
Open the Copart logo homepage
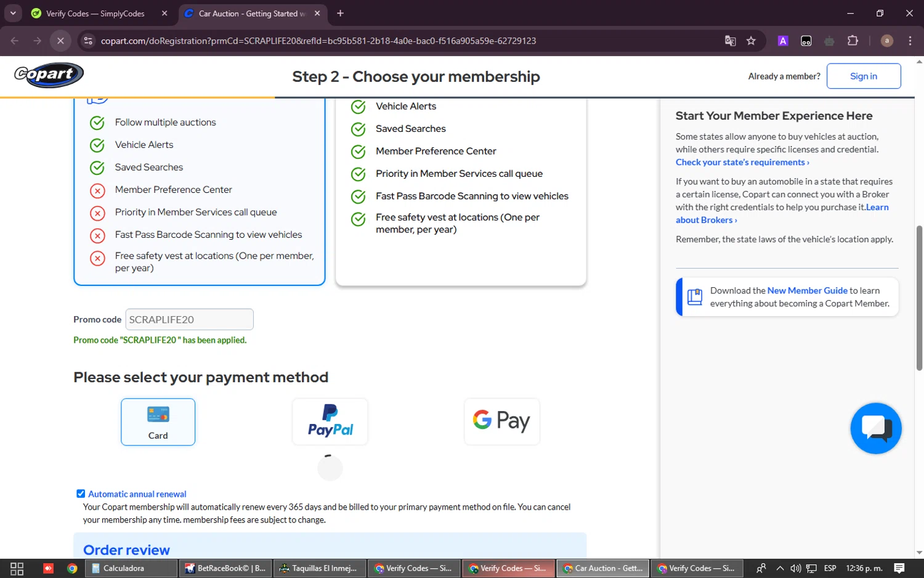(49, 75)
